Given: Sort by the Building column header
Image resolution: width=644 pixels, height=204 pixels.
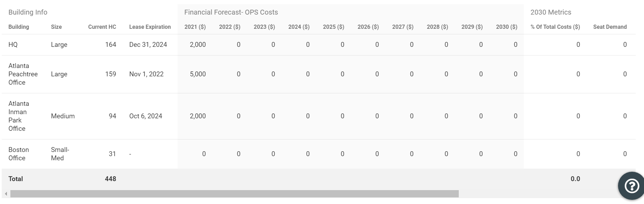Looking at the screenshot, I should coord(19,27).
